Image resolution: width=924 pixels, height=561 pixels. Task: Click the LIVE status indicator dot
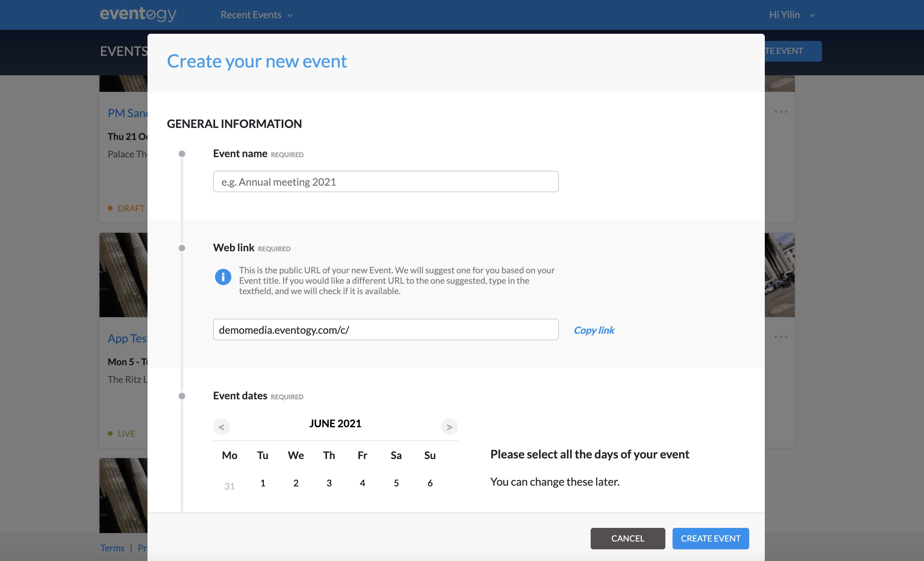click(110, 433)
